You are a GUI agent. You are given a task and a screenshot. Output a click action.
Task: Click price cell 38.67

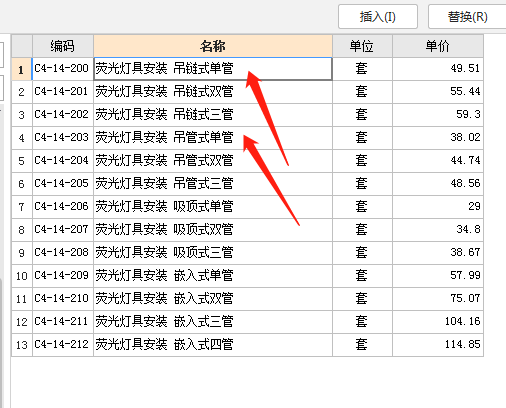click(x=438, y=253)
